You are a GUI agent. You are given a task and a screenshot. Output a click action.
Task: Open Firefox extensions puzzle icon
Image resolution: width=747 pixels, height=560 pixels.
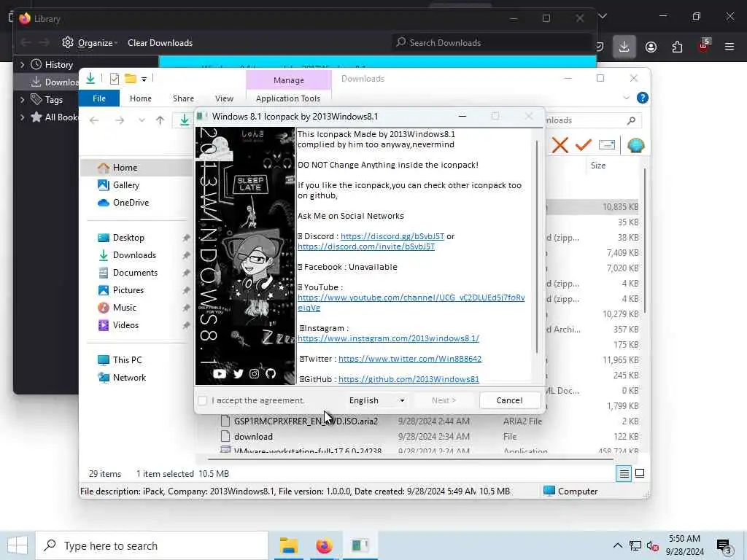677,47
